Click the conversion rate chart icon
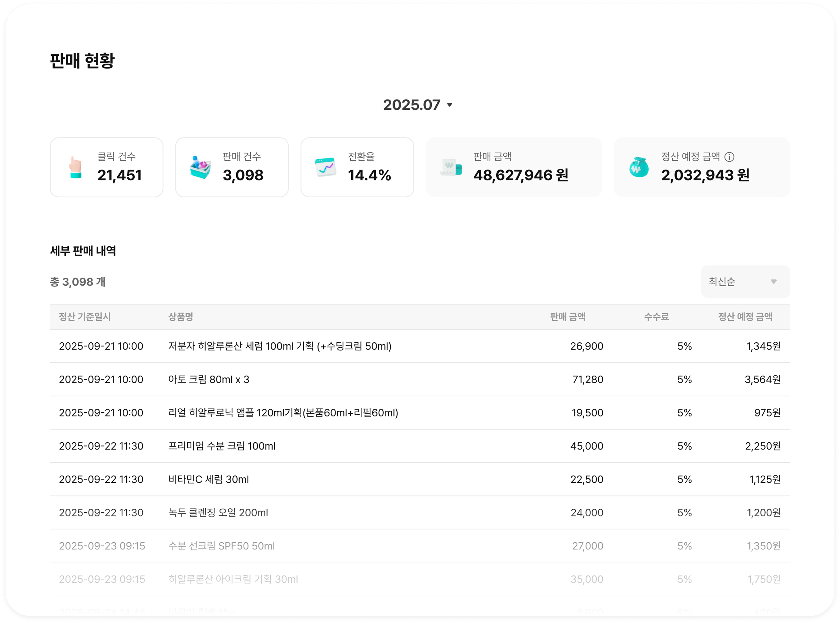The height and width of the screenshot is (623, 840). (326, 167)
